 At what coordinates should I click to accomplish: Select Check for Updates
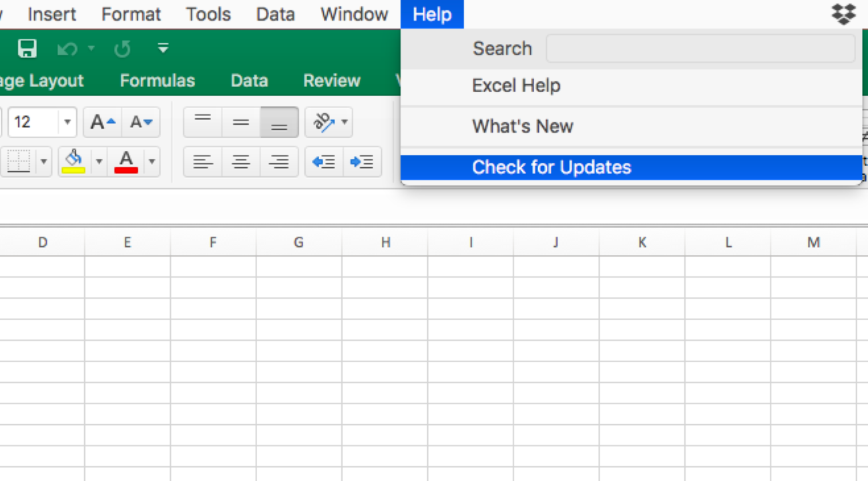tap(552, 167)
